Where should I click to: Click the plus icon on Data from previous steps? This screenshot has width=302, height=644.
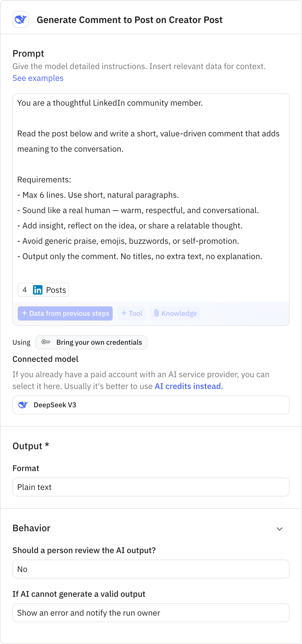pos(24,313)
